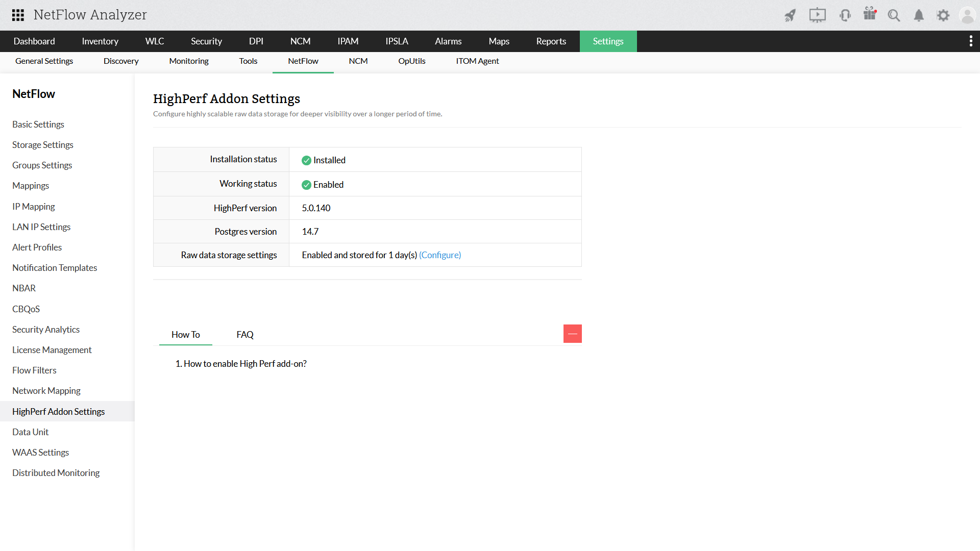Open the gift what's new icon
980x551 pixels.
click(x=870, y=14)
